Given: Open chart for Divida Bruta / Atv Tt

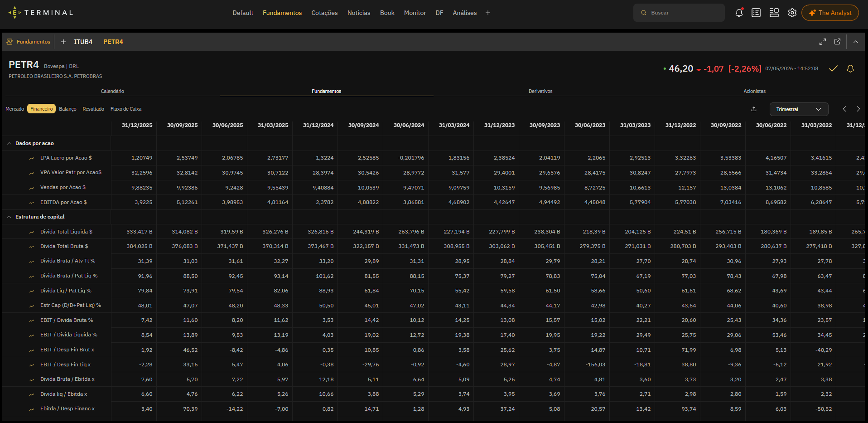Looking at the screenshot, I should (32, 261).
